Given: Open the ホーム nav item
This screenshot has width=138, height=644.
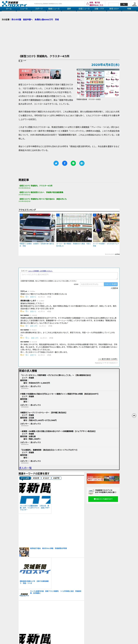Looking at the screenshot, I should pos(9,9).
